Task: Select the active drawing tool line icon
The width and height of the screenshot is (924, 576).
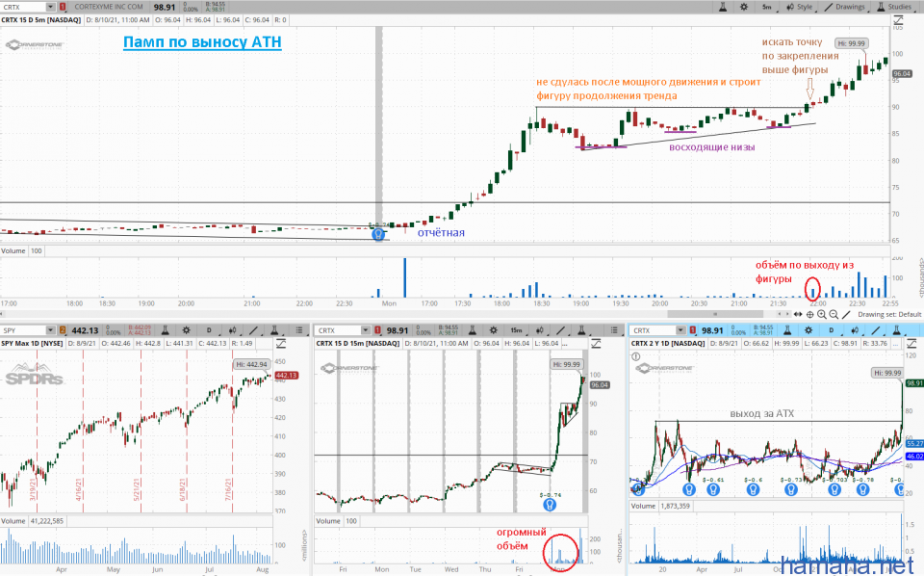Action: 846,314
